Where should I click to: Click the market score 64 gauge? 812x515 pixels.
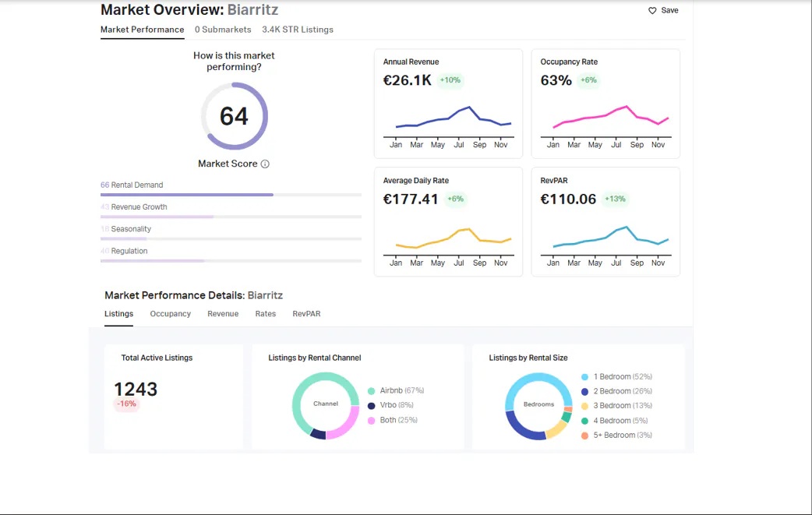(x=234, y=116)
